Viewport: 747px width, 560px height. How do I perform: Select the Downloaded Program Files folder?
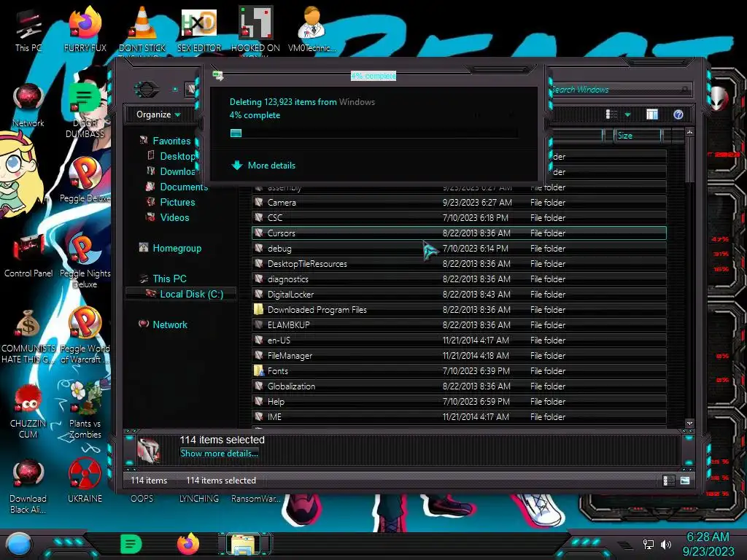(459, 309)
